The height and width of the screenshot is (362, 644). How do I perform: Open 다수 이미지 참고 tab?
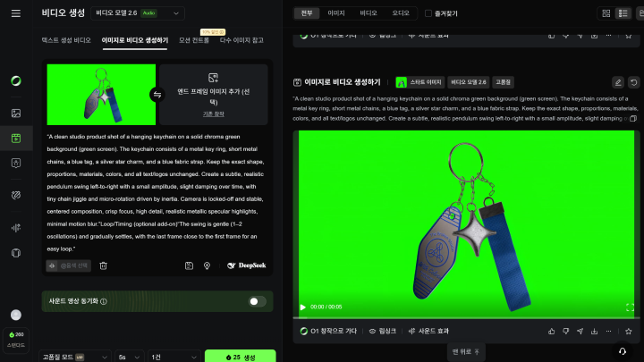click(241, 40)
